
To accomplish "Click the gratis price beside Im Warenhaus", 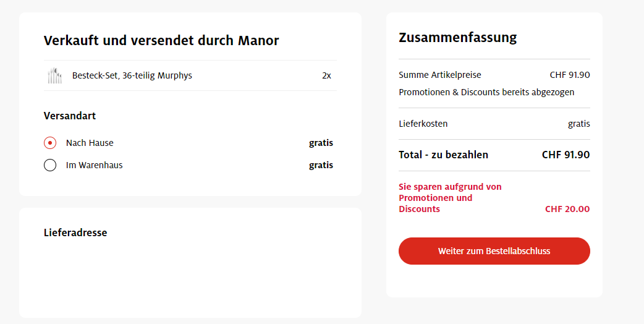I will [x=321, y=165].
